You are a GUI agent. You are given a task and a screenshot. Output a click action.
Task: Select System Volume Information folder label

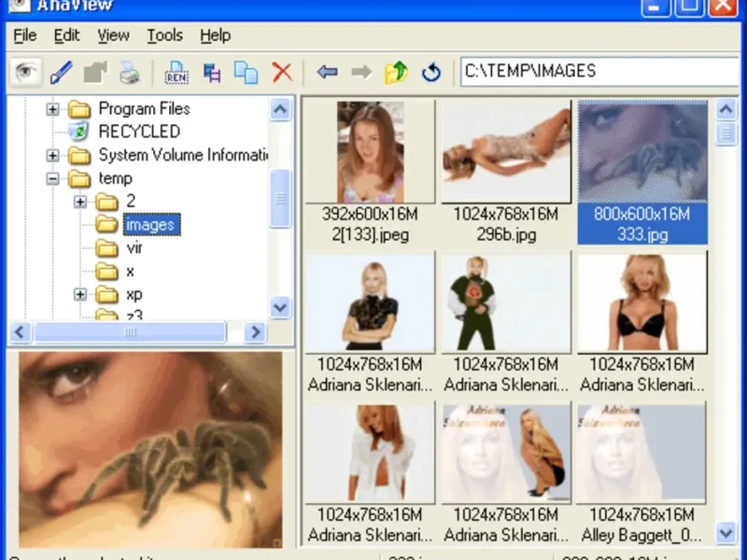[x=183, y=155]
